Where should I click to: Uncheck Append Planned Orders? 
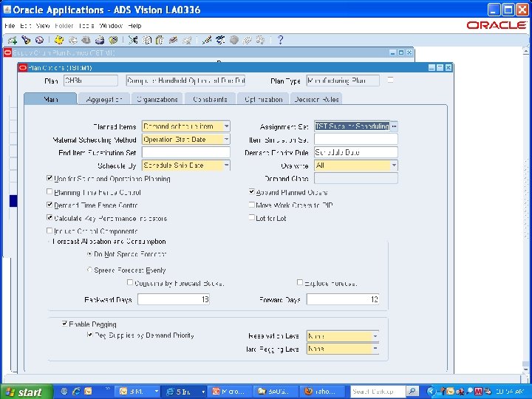pyautogui.click(x=252, y=191)
